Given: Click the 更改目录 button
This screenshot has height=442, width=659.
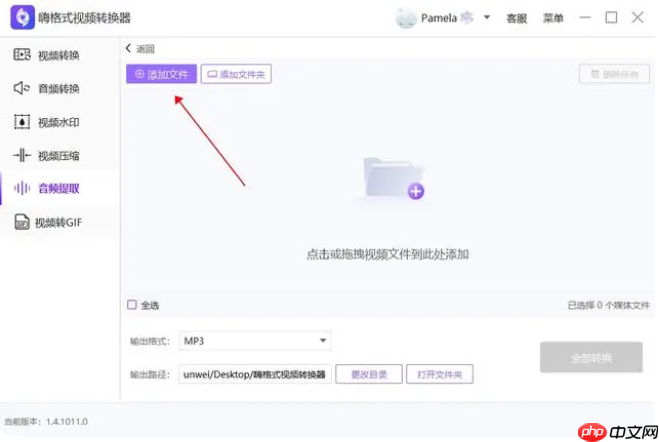Looking at the screenshot, I should pyautogui.click(x=369, y=374).
